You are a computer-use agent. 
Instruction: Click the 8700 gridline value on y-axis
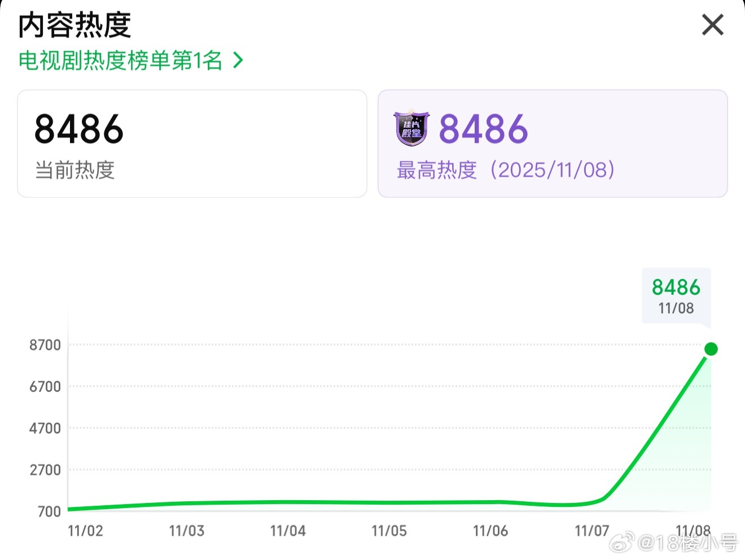click(x=45, y=344)
